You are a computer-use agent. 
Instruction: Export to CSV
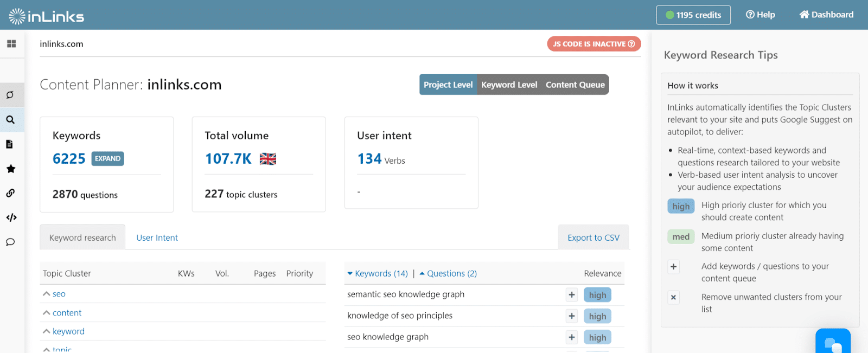pyautogui.click(x=593, y=238)
